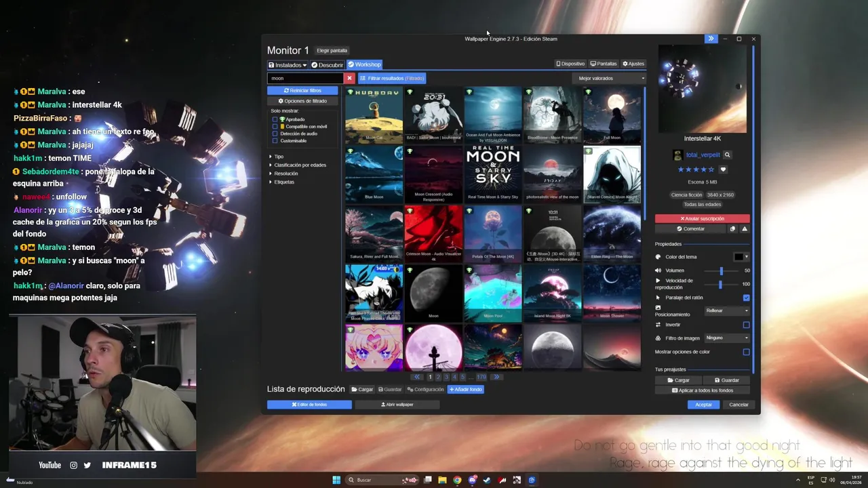Select the Real Time Moon & Starry Sky thumbnail

[493, 174]
